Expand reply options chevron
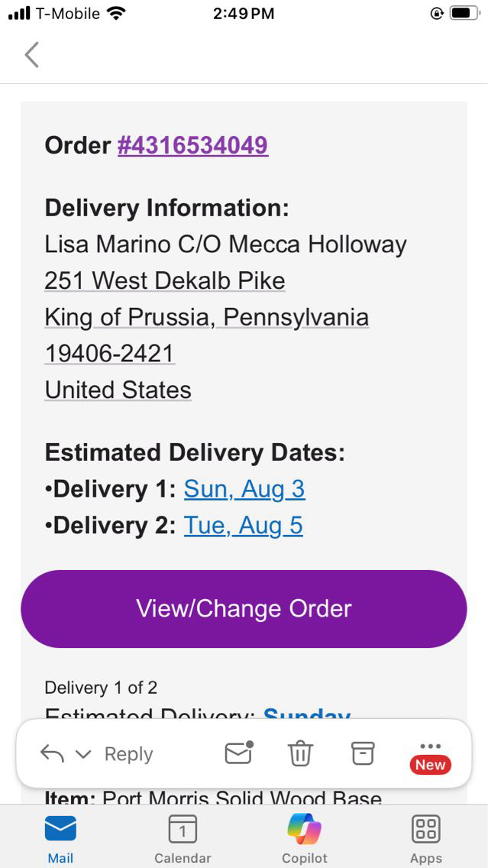This screenshot has height=868, width=488. click(83, 755)
